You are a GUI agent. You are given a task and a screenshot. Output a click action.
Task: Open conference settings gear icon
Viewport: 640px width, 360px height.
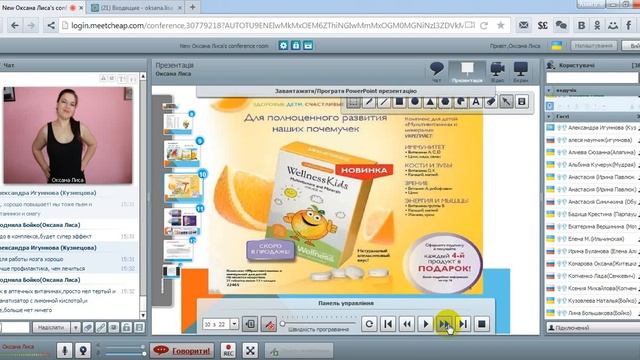tap(283, 45)
